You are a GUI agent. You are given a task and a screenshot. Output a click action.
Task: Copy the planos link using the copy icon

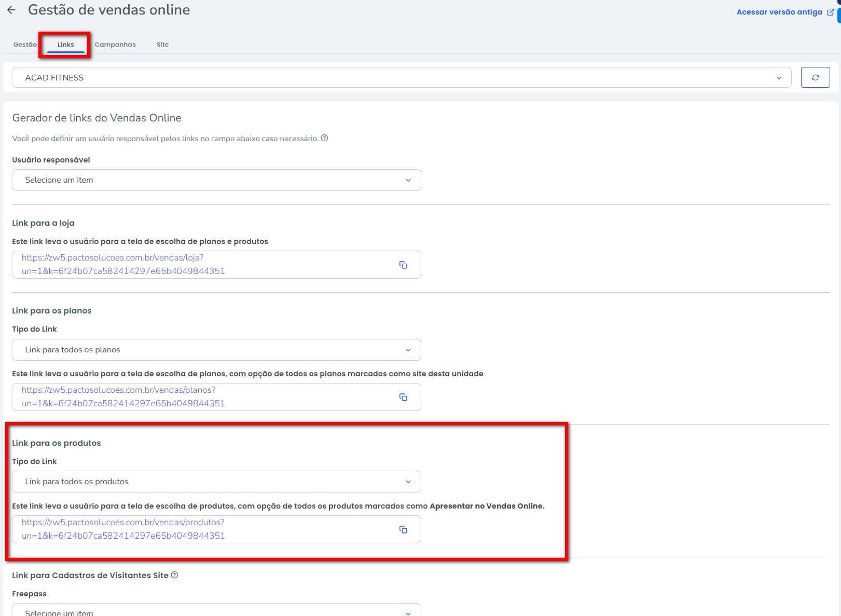click(x=403, y=397)
